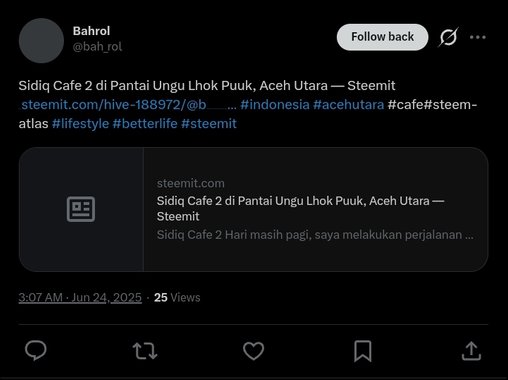Bookmark this post
The height and width of the screenshot is (380, 508).
click(363, 351)
